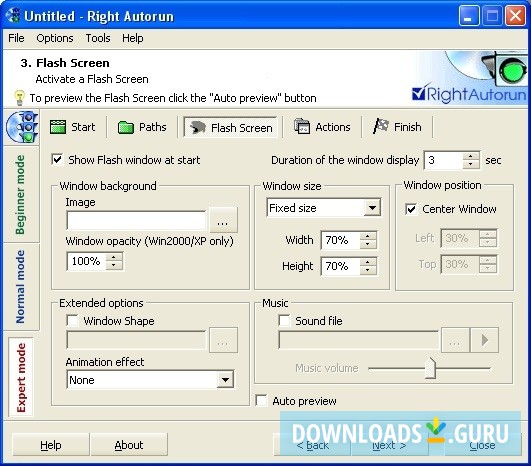Viewport: 531px width, 466px height.
Task: Click the lightbulb hint icon
Action: point(19,98)
